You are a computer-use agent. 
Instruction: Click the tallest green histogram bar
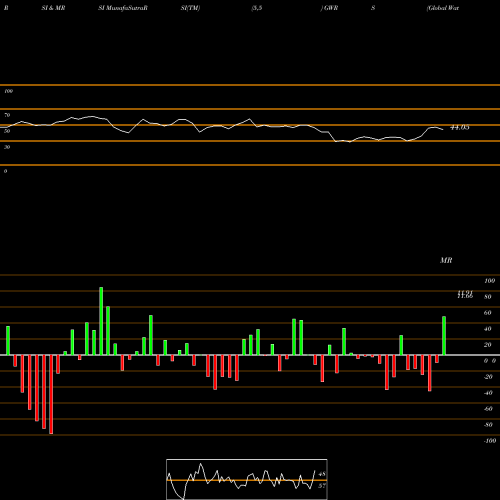point(101,321)
